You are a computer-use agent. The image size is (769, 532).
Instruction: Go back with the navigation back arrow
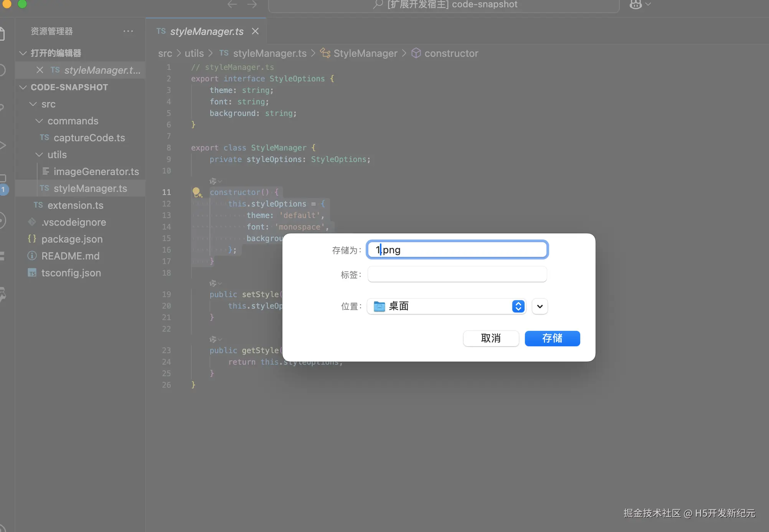click(232, 4)
